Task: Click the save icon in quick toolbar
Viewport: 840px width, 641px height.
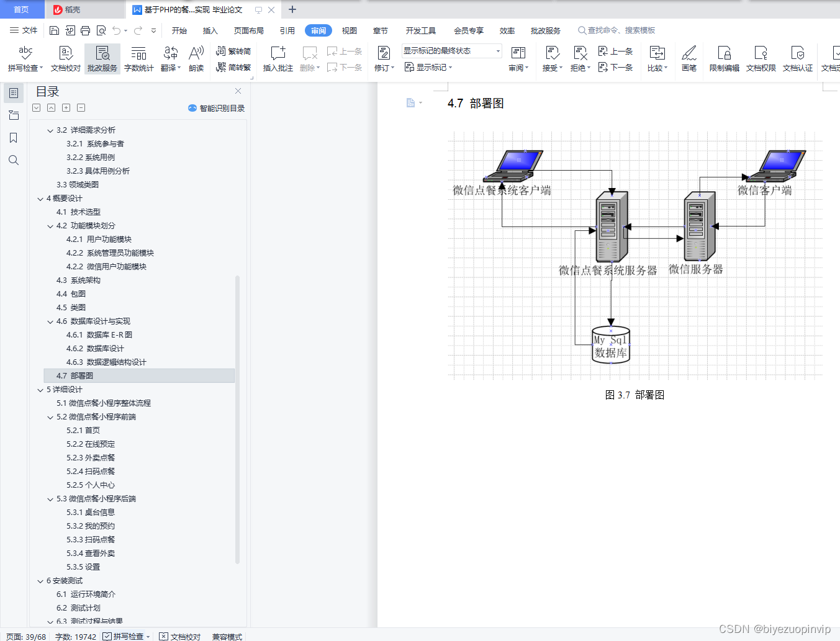Action: pos(55,30)
